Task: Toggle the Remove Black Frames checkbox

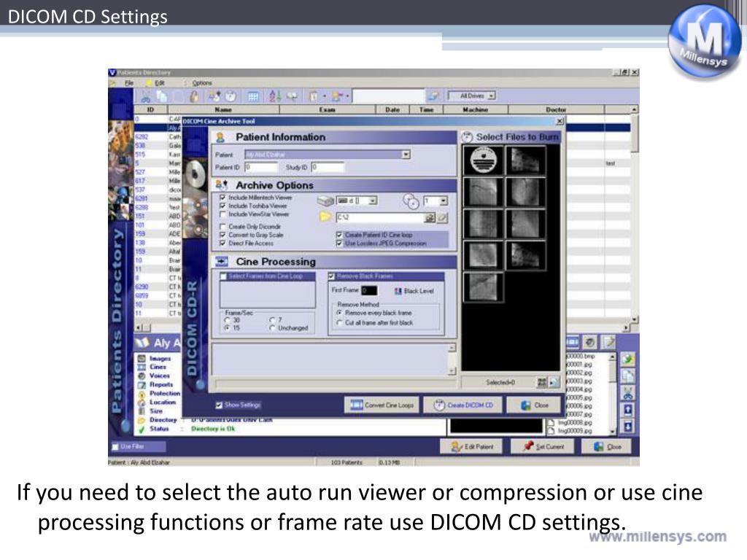Action: coord(332,276)
